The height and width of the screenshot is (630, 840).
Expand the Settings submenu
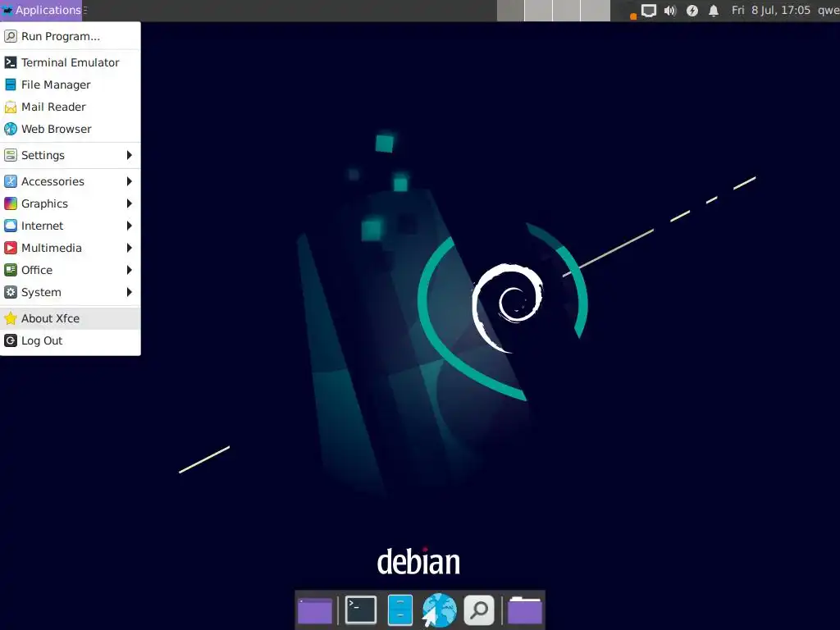71,155
